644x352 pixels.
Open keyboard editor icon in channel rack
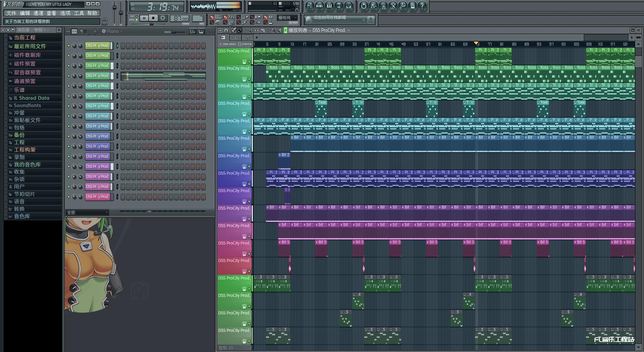[201, 32]
